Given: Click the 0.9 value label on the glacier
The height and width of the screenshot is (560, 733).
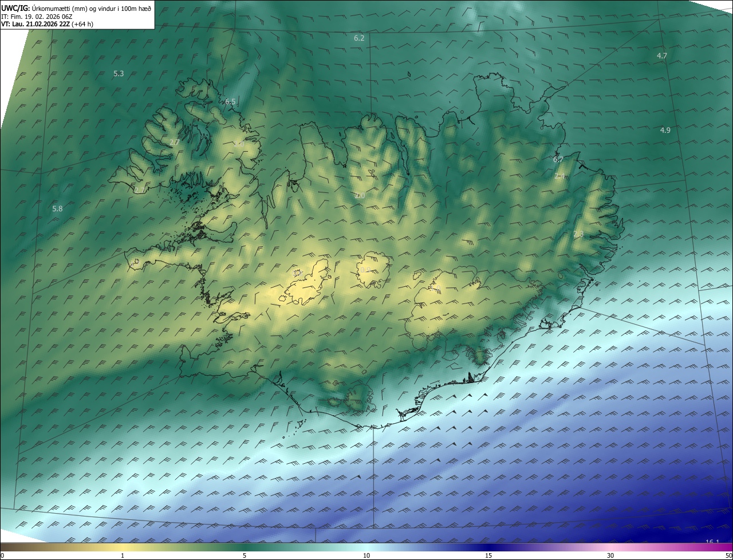Looking at the screenshot, I should [x=364, y=270].
